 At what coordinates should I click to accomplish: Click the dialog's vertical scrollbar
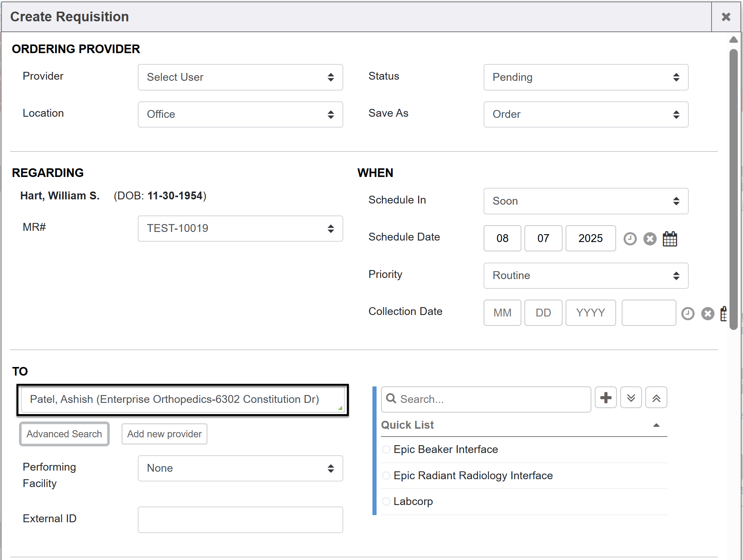733,187
